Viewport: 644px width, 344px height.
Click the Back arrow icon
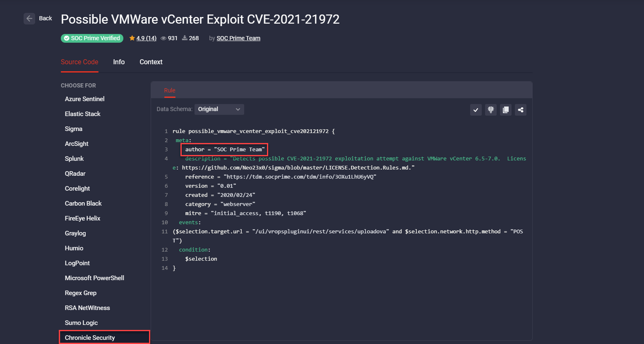pos(29,18)
